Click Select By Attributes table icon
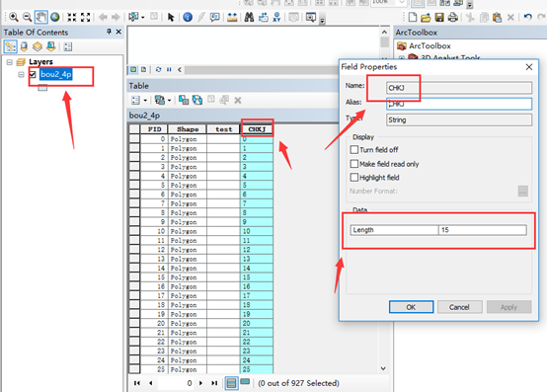 coord(184,100)
